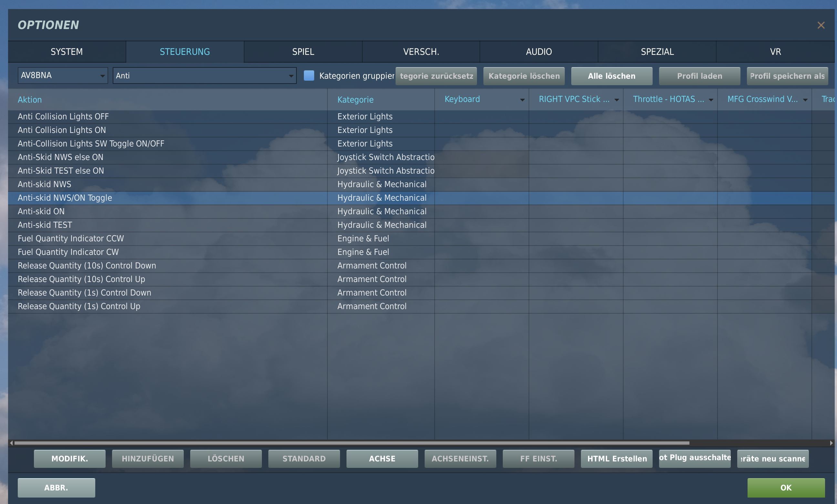This screenshot has height=504, width=837.
Task: Click the Kategorie löschen button
Action: (524, 76)
